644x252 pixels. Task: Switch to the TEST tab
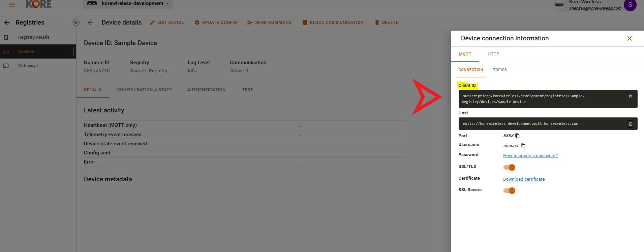tap(247, 90)
